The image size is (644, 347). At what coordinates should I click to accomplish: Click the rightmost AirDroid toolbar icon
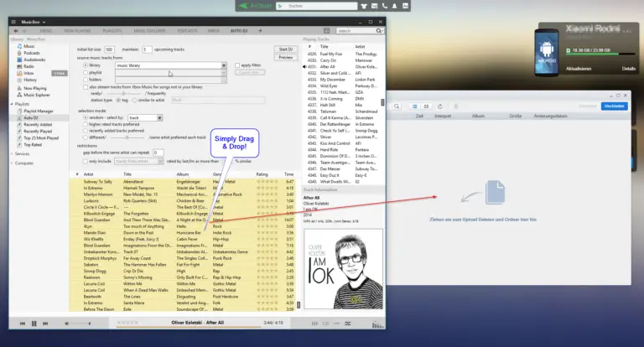click(405, 6)
